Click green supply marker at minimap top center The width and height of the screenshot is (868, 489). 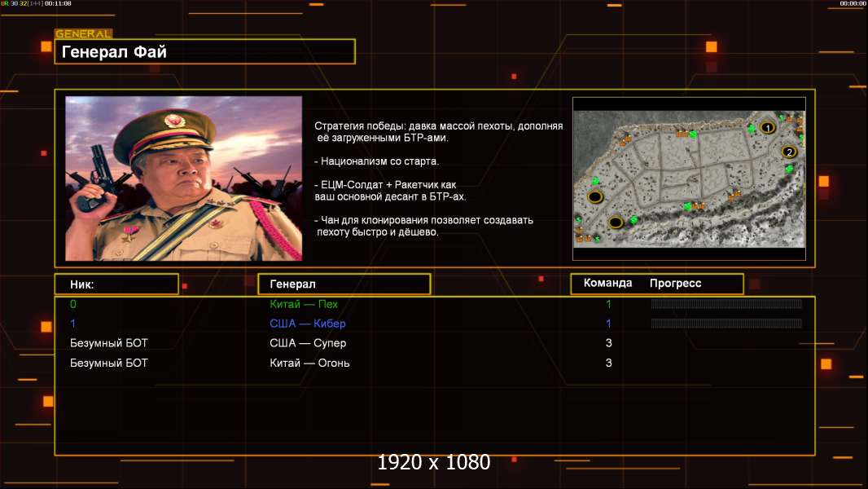pos(693,134)
